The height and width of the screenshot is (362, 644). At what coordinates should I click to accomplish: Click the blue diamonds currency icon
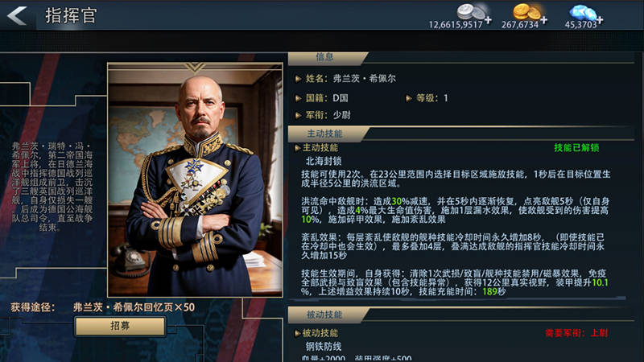click(x=583, y=12)
